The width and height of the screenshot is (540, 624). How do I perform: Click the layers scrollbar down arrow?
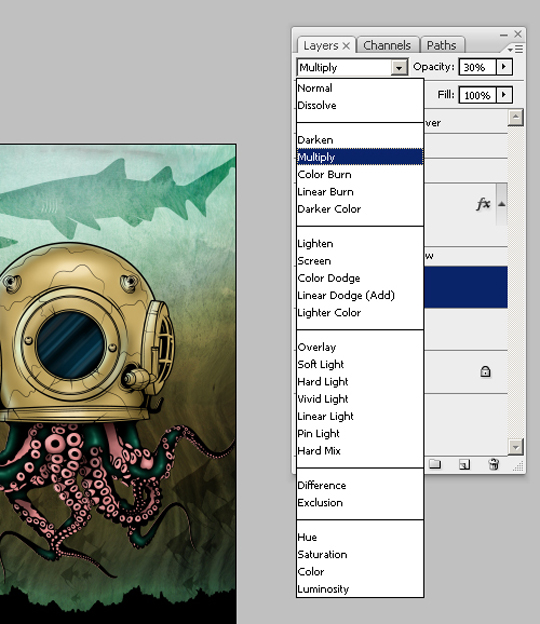[x=515, y=447]
